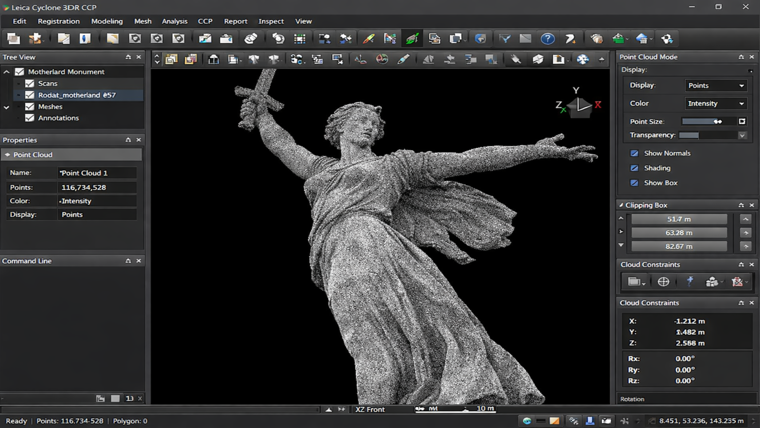This screenshot has width=760, height=428.
Task: Disable the Show Normals checkbox
Action: [634, 153]
